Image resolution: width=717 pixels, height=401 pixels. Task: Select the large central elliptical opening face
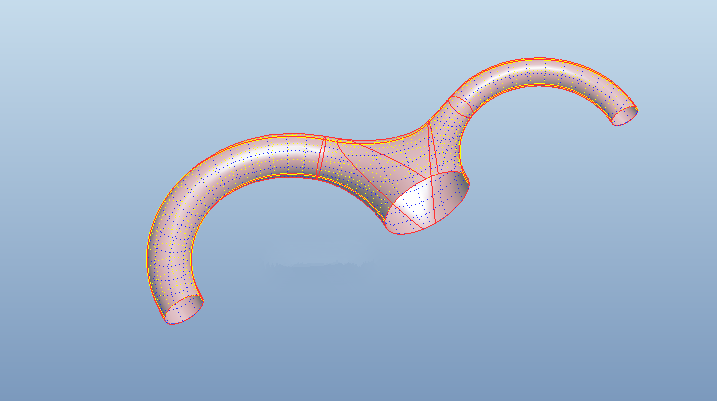click(x=428, y=202)
